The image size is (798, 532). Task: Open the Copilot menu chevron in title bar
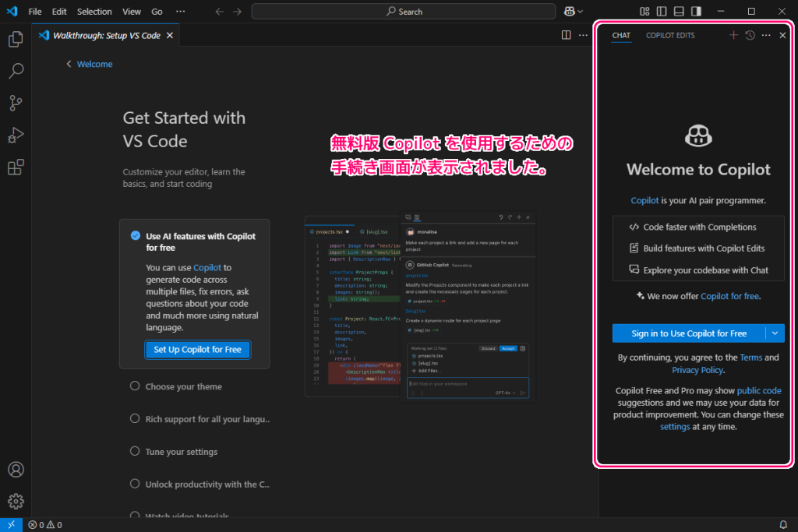pos(581,11)
